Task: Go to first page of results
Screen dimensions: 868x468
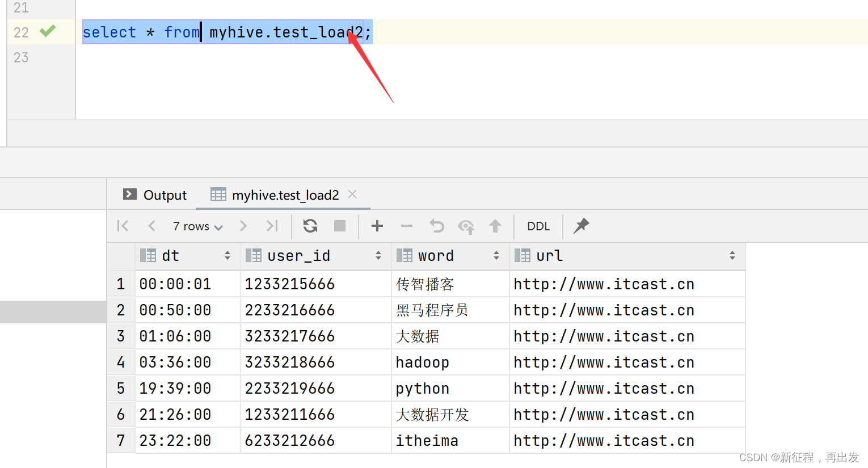Action: click(123, 226)
